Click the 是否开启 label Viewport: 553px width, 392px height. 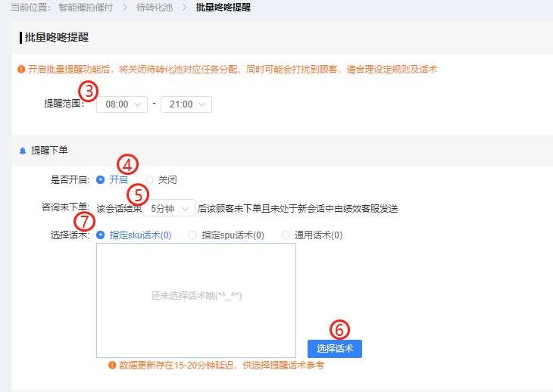70,179
